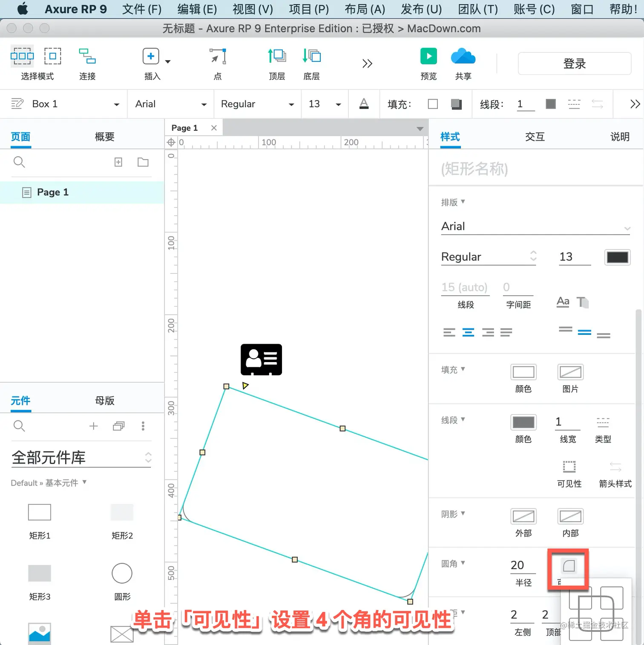Open the 全部元件库 library selector
644x645 pixels.
(x=81, y=458)
